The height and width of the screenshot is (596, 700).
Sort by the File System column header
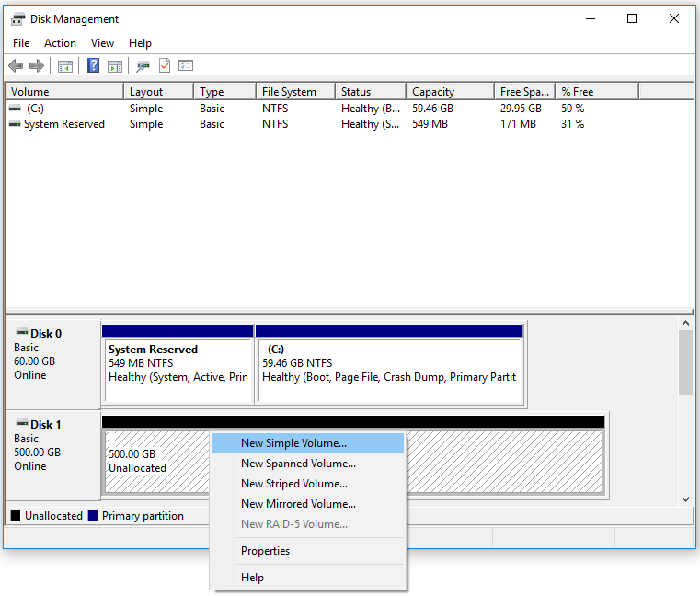pos(295,92)
